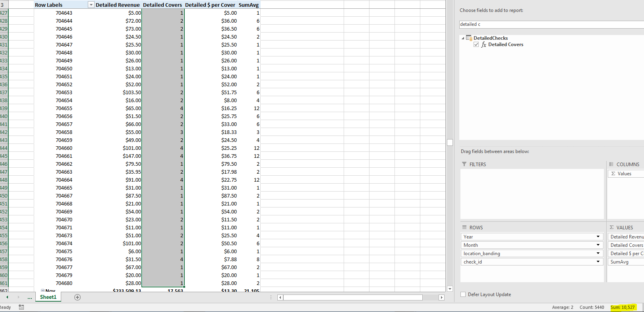
Task: Click the Detailed Revenue column header
Action: 118,5
